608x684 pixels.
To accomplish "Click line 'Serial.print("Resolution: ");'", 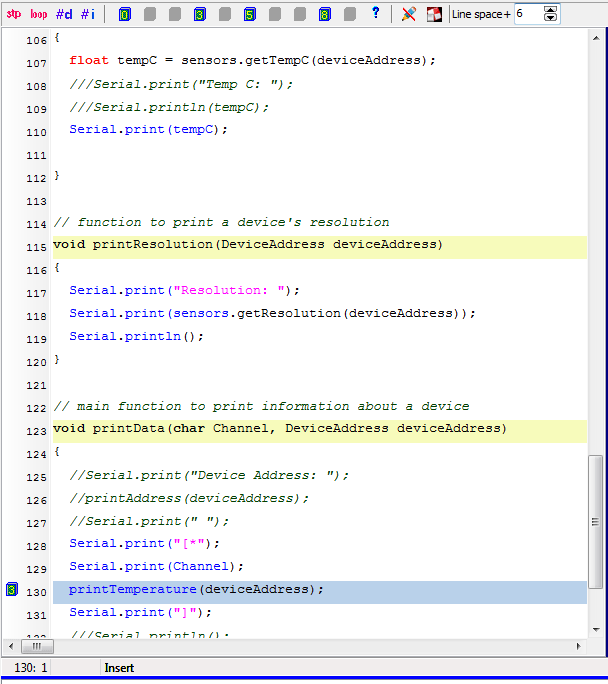I will point(184,291).
